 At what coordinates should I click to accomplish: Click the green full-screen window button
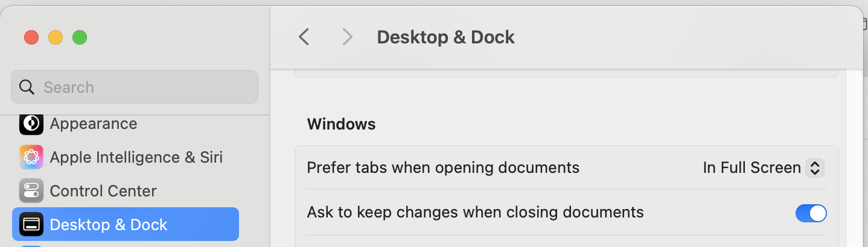(80, 37)
